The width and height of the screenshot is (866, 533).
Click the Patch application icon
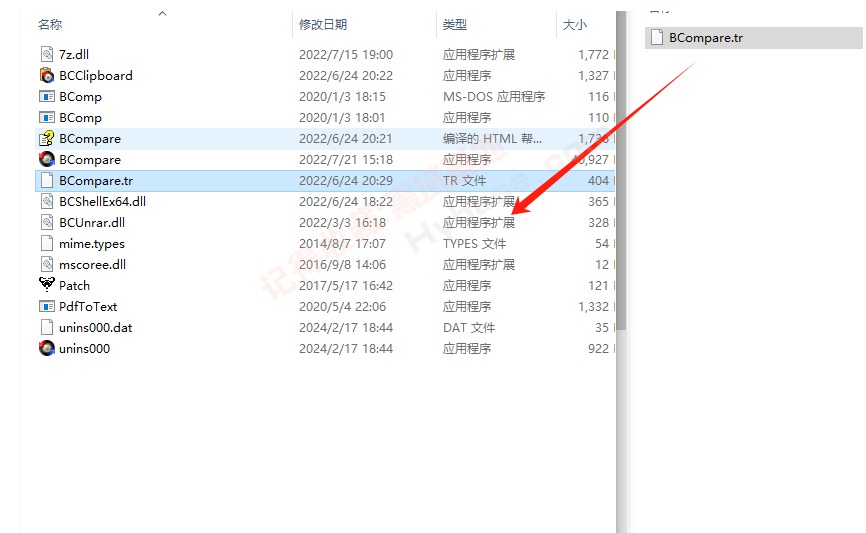coord(47,285)
